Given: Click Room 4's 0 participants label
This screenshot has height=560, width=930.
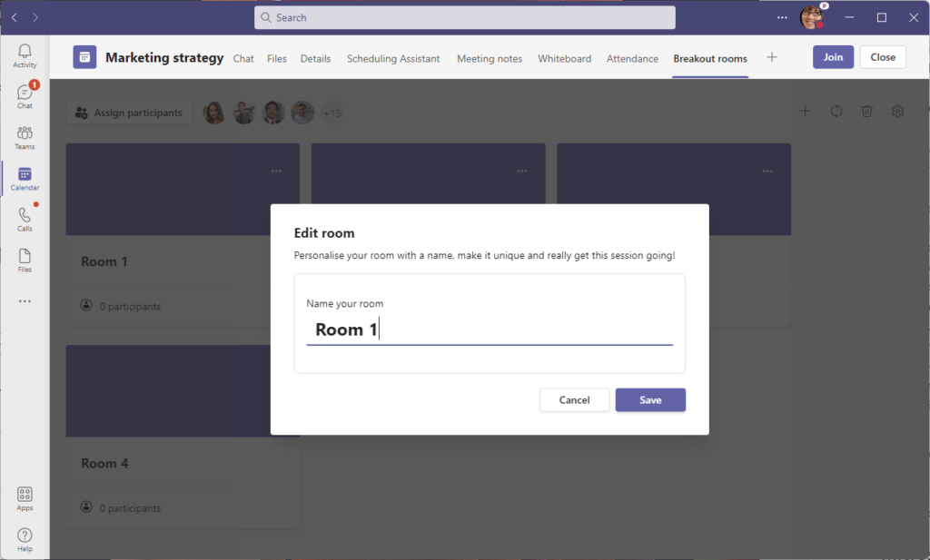Looking at the screenshot, I should (130, 508).
